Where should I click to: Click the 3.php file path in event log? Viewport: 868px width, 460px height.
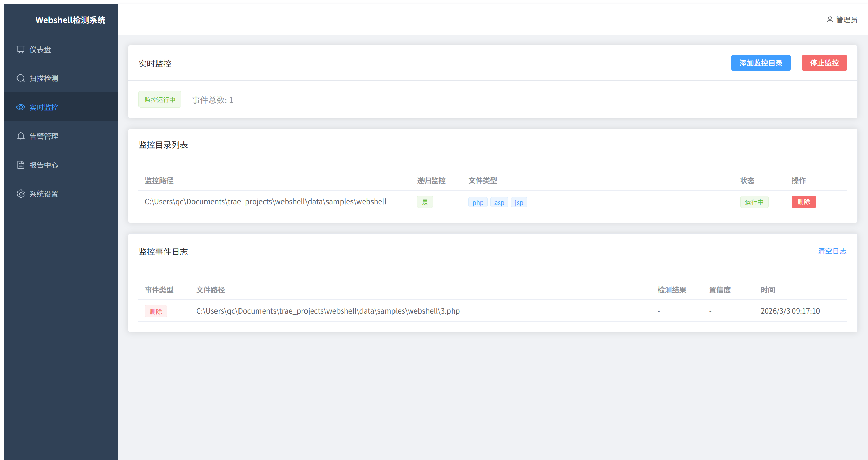[328, 311]
